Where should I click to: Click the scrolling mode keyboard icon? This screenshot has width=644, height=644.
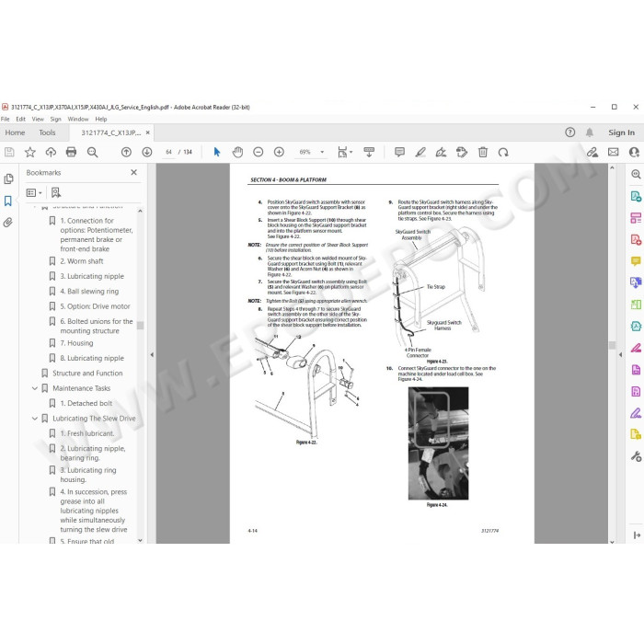click(369, 153)
